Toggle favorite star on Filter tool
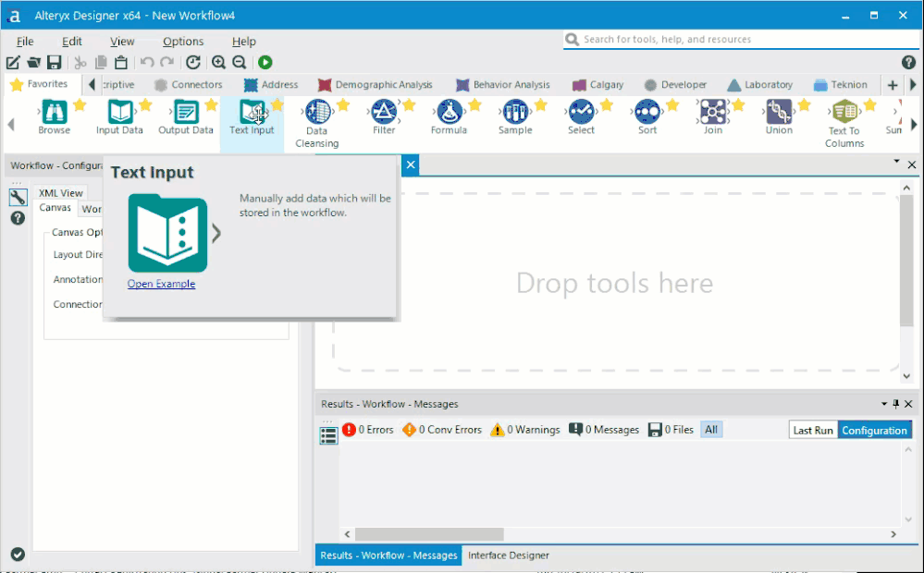 click(409, 105)
